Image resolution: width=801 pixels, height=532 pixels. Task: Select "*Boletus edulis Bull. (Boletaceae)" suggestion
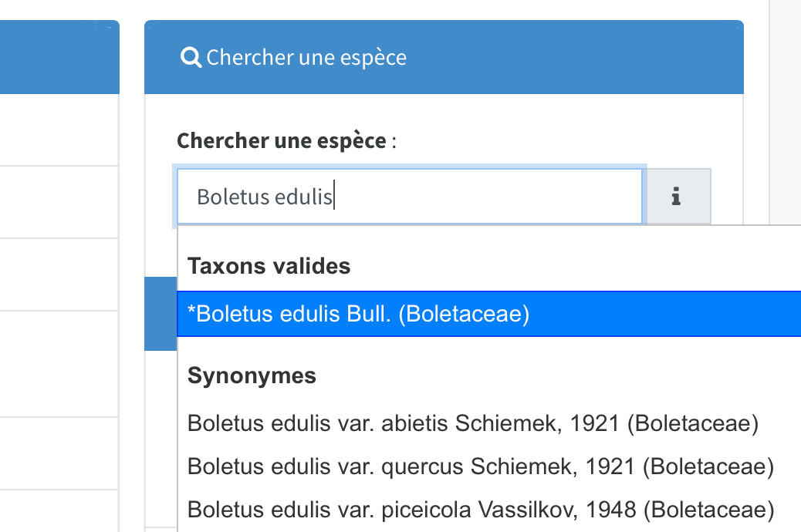[359, 315]
